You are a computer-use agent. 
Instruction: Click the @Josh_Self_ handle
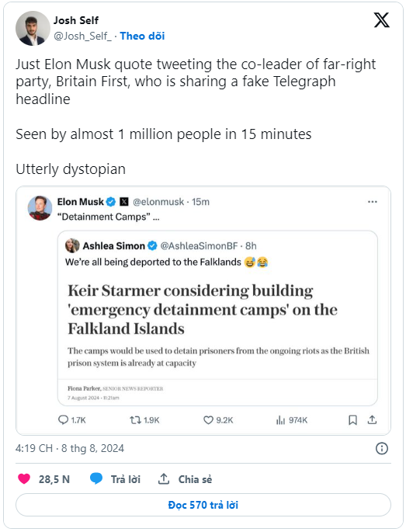point(82,36)
